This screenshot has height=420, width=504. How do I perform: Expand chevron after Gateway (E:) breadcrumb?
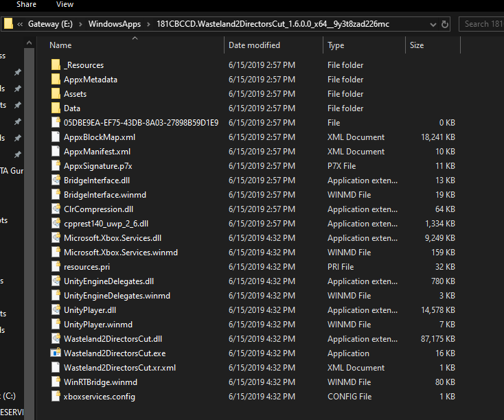coord(80,24)
